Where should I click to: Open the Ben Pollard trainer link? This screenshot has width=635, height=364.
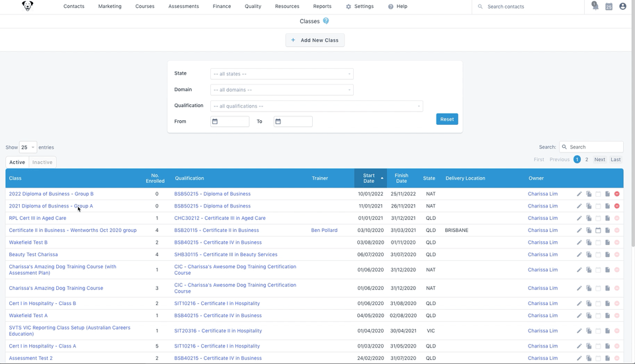click(324, 230)
